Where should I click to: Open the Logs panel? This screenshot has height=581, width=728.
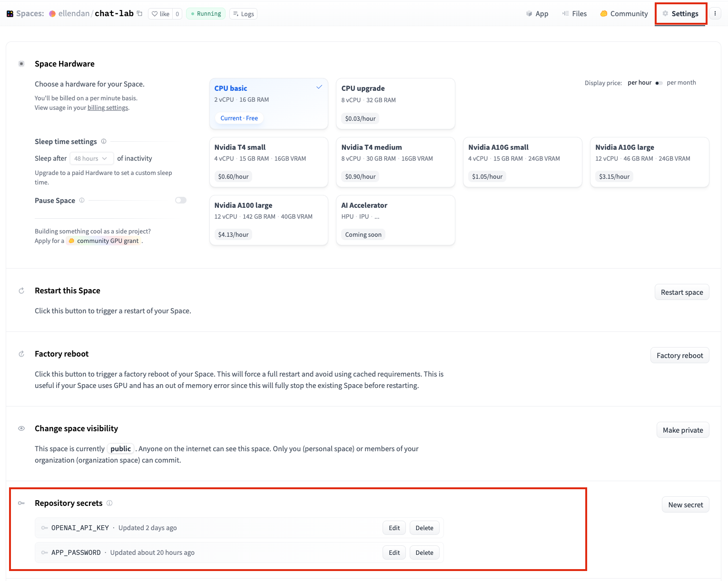click(x=243, y=14)
